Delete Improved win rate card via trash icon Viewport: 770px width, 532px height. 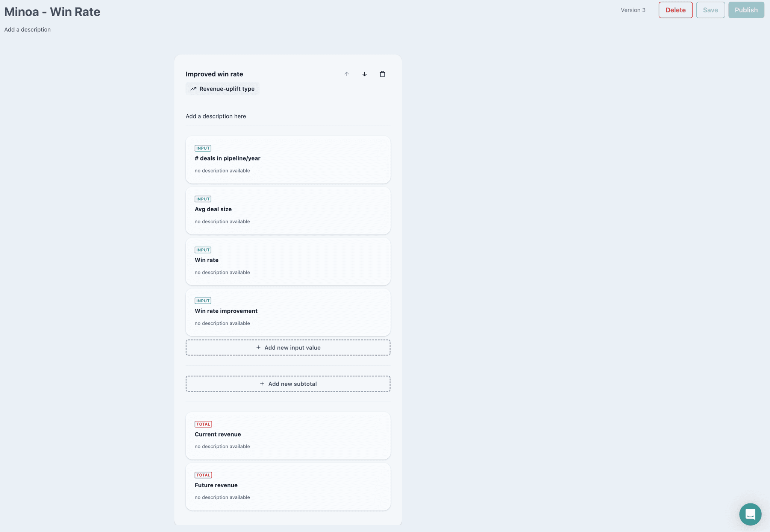pos(382,74)
